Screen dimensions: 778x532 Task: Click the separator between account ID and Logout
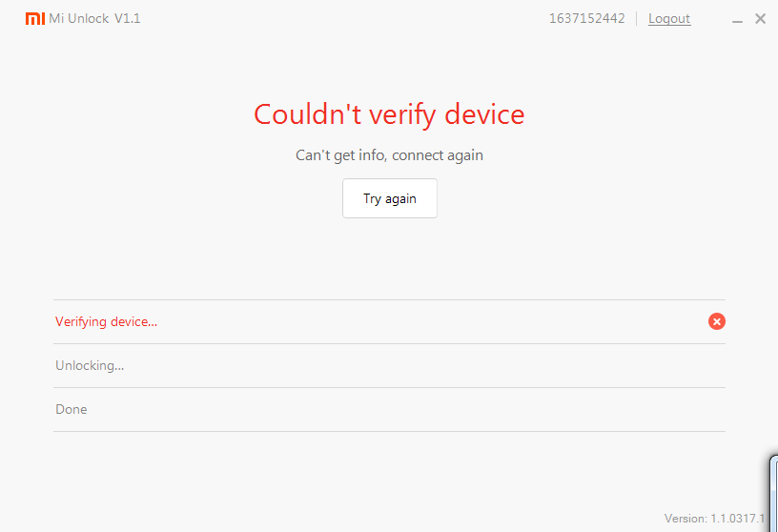(637, 19)
